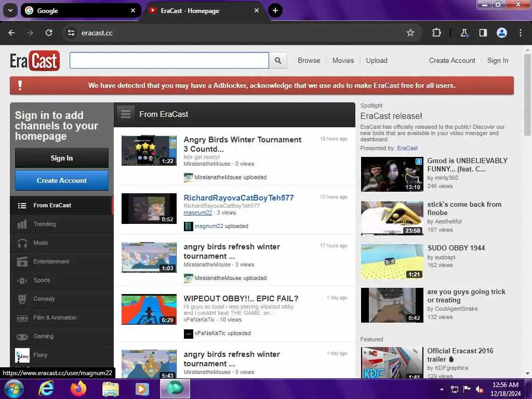Open stick's come back from finobe thumbnail
The image size is (532, 399).
392,218
